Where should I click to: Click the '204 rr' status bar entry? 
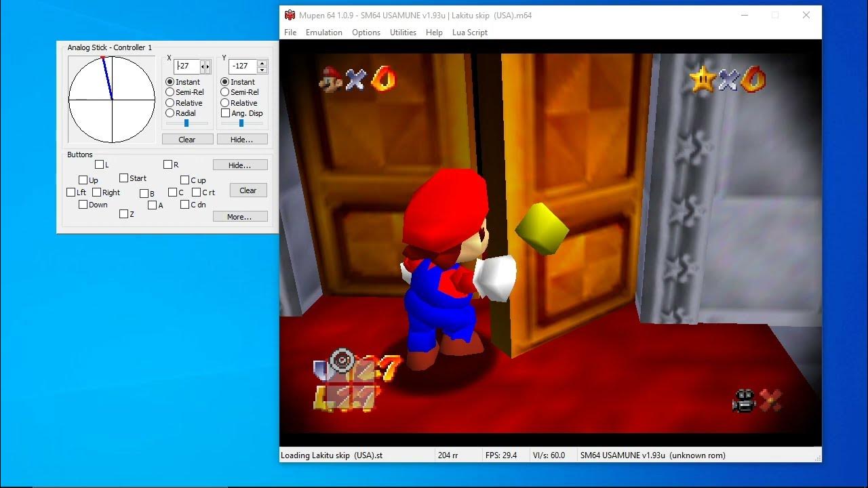[x=448, y=455]
